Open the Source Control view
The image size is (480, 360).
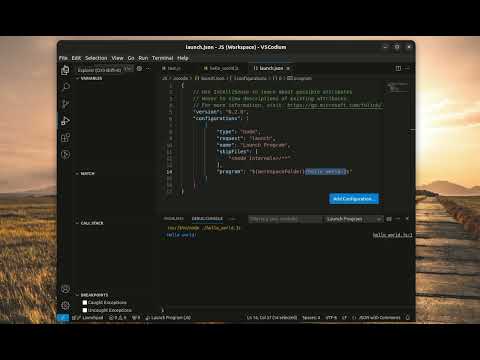tap(65, 104)
